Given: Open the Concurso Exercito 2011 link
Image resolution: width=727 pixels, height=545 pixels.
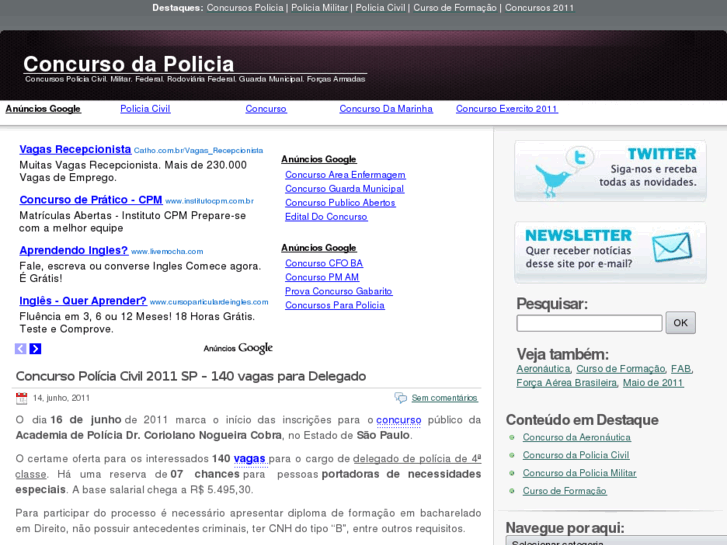Looking at the screenshot, I should [506, 109].
